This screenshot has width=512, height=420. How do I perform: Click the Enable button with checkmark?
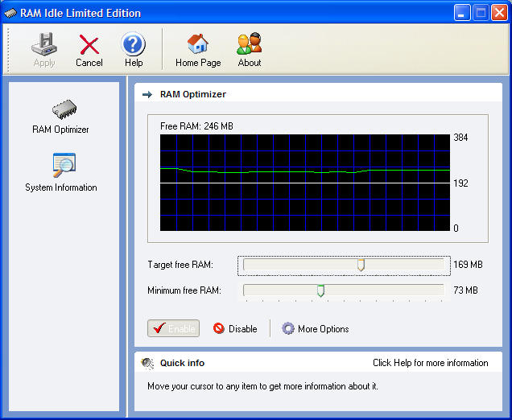pos(173,328)
